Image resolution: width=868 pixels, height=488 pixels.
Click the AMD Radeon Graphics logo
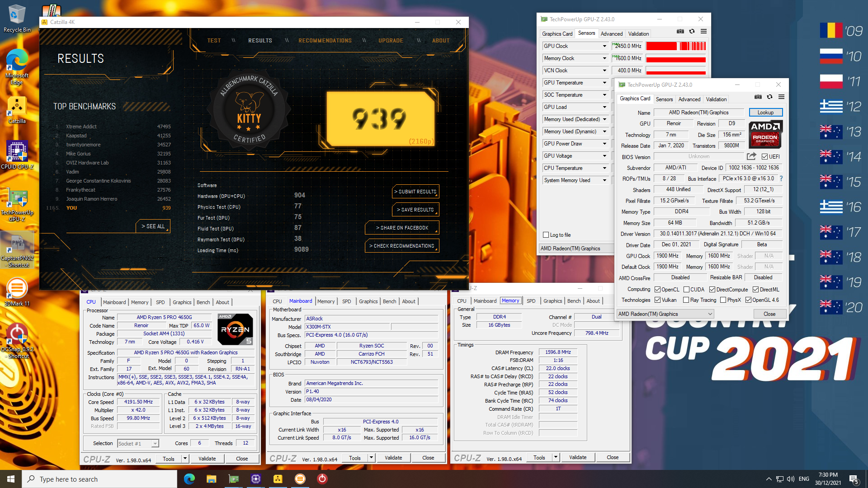point(765,134)
